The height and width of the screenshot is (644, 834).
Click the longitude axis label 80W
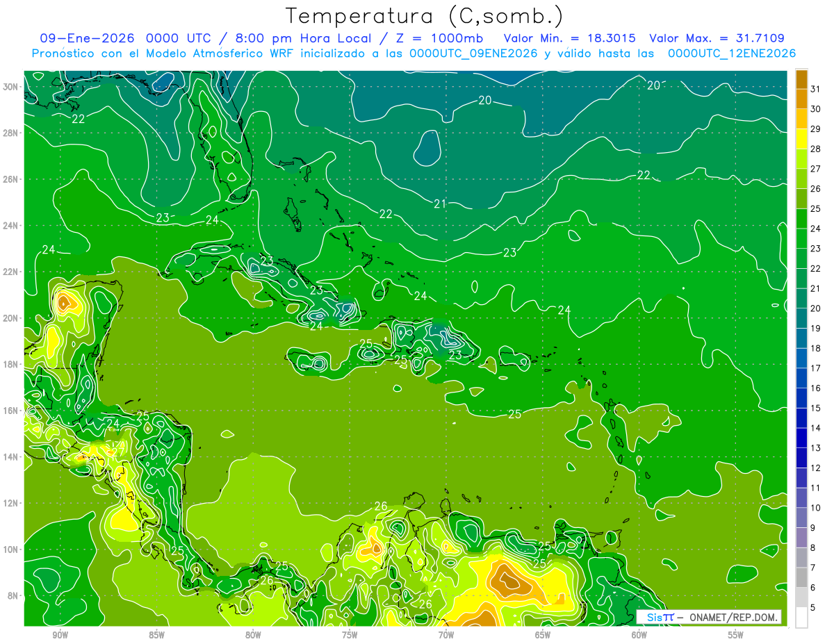[x=254, y=635]
